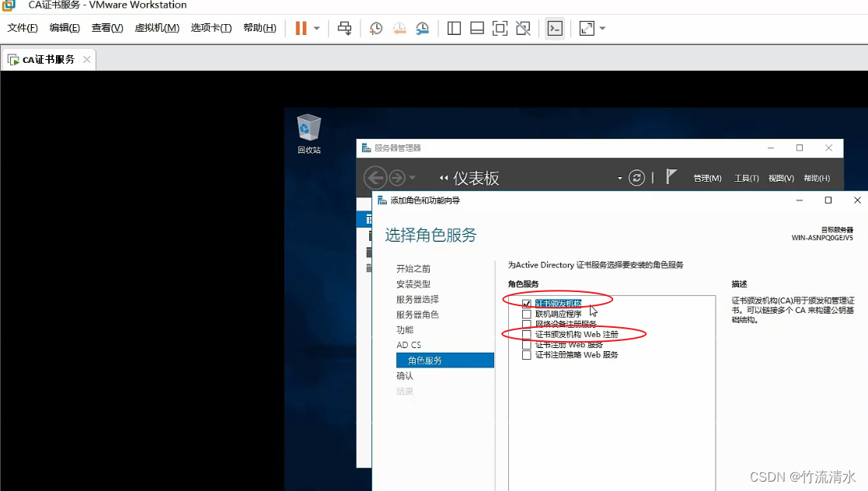868x491 pixels.
Task: Refresh the Server Manager dashboard
Action: (636, 178)
